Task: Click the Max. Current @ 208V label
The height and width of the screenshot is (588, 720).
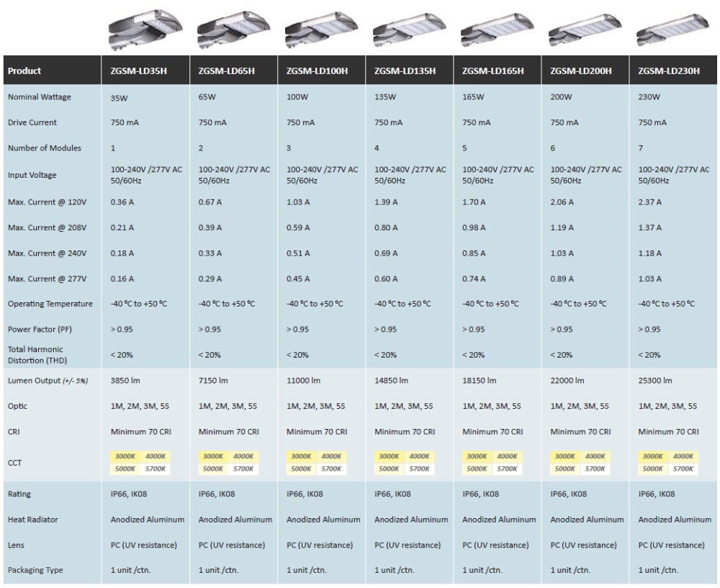Action: (x=47, y=227)
